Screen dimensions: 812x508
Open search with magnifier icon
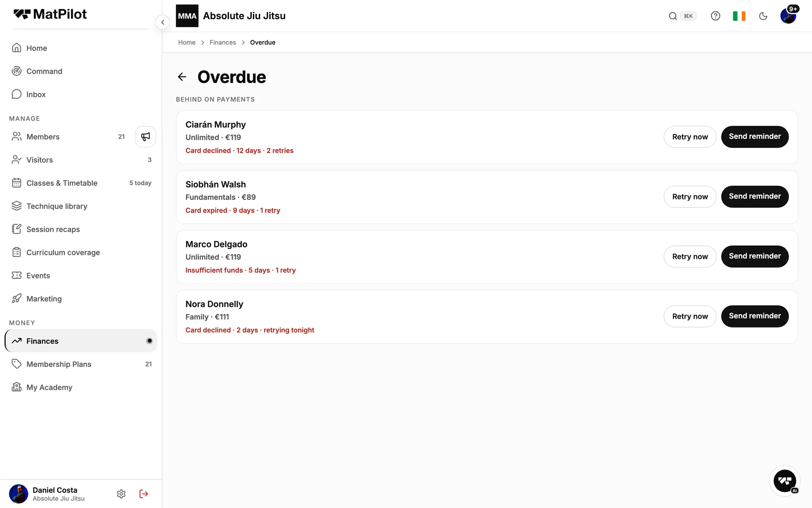(x=673, y=16)
